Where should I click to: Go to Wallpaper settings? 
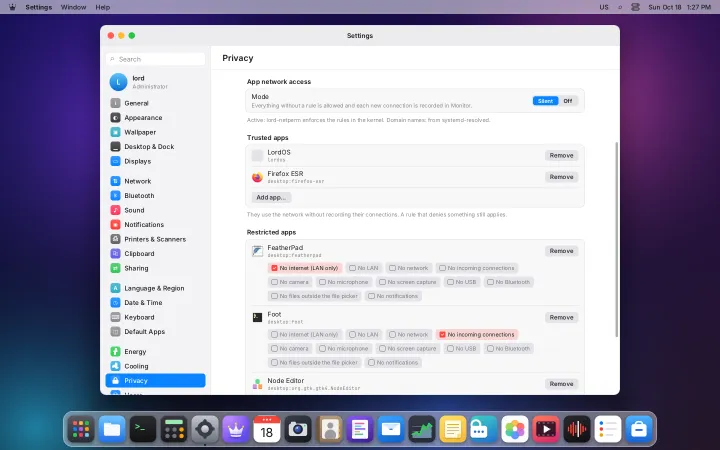click(155, 132)
